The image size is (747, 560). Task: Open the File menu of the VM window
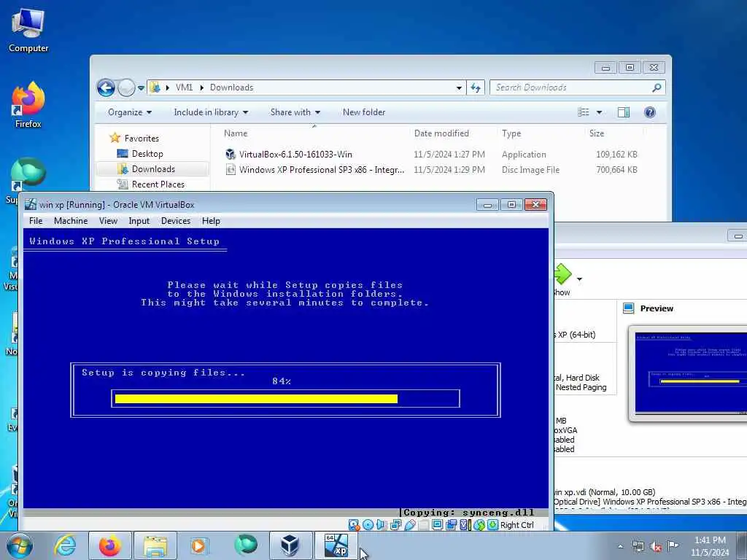[x=36, y=221]
